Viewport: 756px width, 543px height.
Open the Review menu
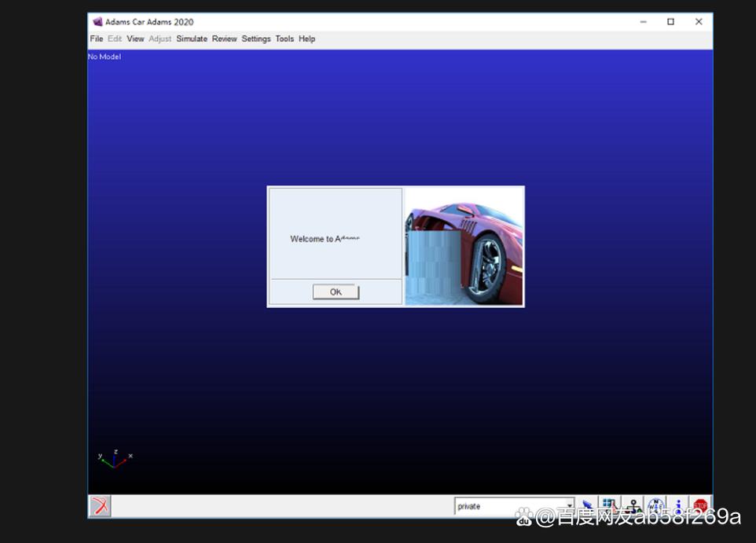click(x=224, y=39)
